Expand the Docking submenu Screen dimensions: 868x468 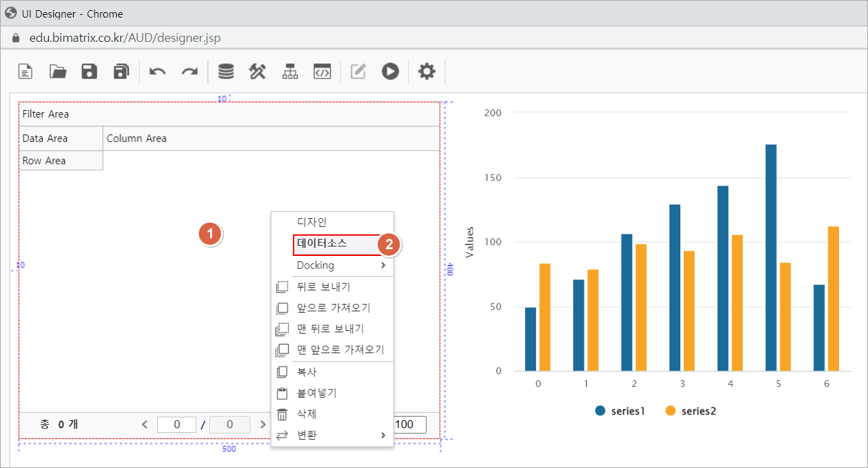(332, 265)
